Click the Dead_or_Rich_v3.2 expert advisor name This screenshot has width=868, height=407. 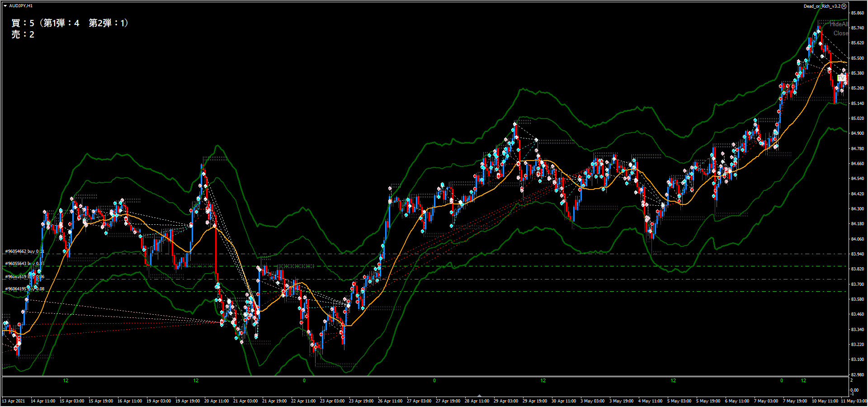(x=822, y=6)
